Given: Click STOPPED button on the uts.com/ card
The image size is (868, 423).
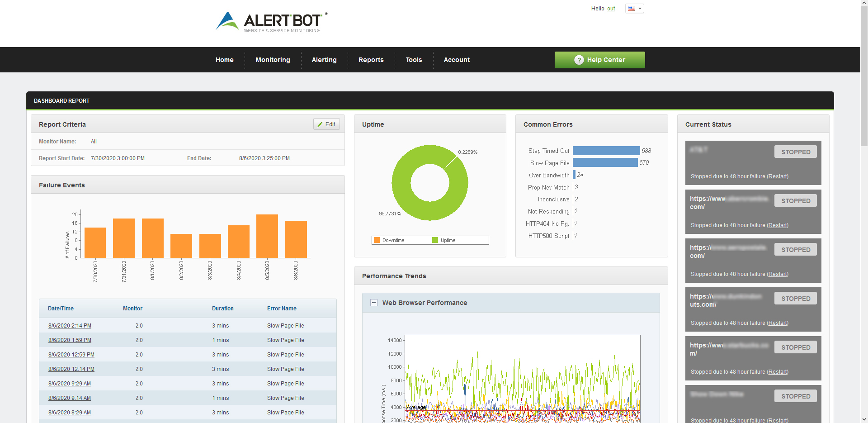Looking at the screenshot, I should (796, 299).
